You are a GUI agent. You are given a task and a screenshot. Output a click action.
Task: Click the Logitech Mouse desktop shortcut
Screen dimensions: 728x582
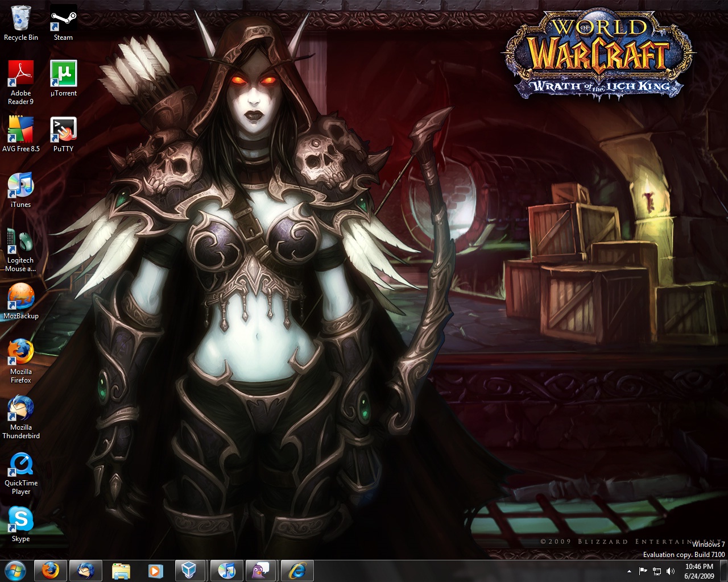coord(21,250)
